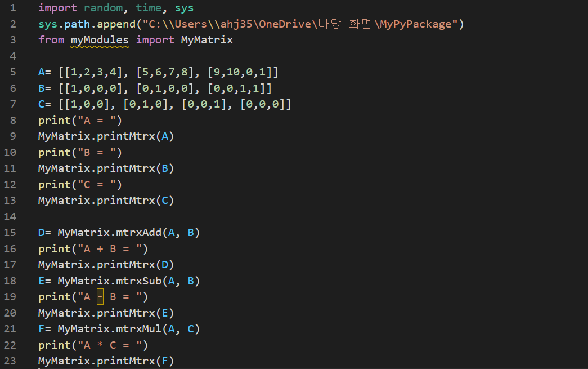Click the mtrxMul(A, C) call
The image size is (588, 369).
coord(158,329)
